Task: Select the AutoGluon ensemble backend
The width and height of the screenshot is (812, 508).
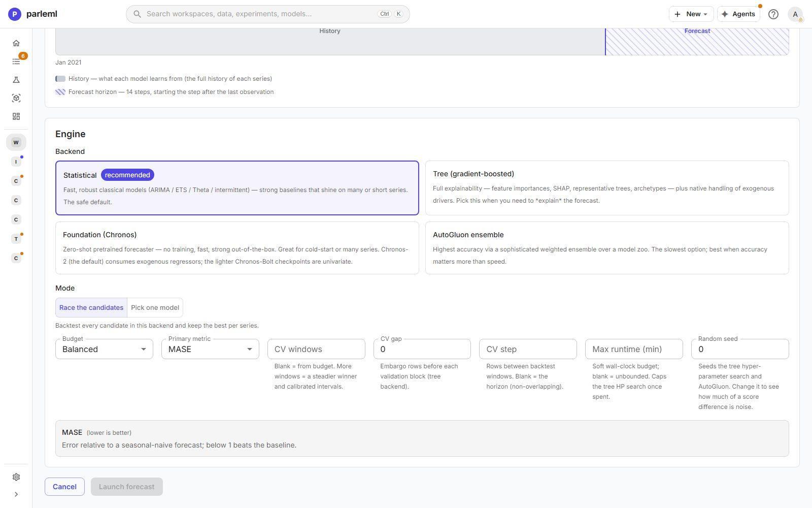Action: click(x=607, y=248)
